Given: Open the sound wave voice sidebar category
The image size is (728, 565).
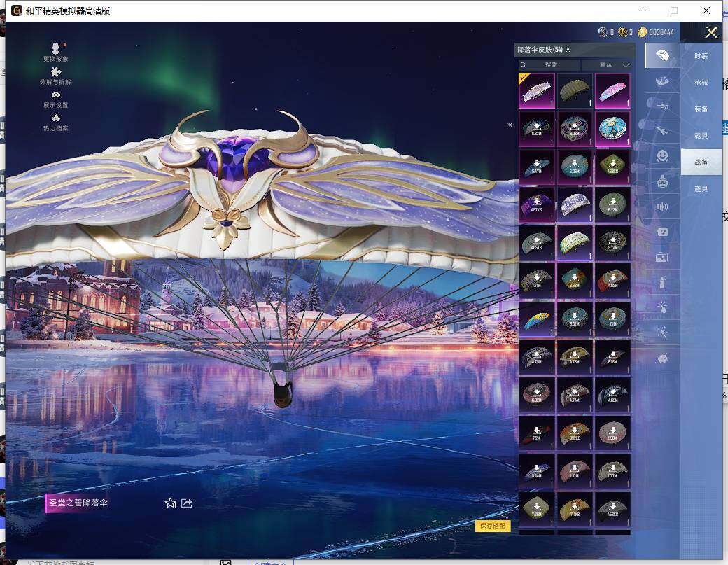Looking at the screenshot, I should point(662,207).
